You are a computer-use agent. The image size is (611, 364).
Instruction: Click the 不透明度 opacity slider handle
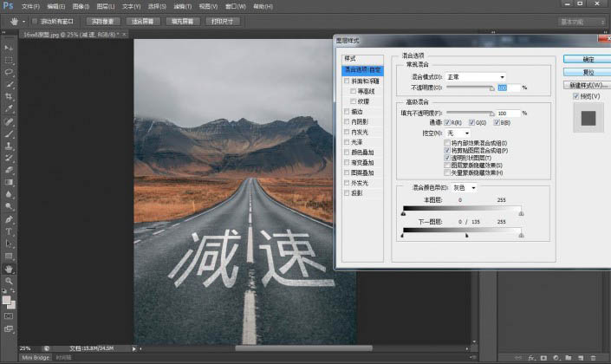(493, 89)
